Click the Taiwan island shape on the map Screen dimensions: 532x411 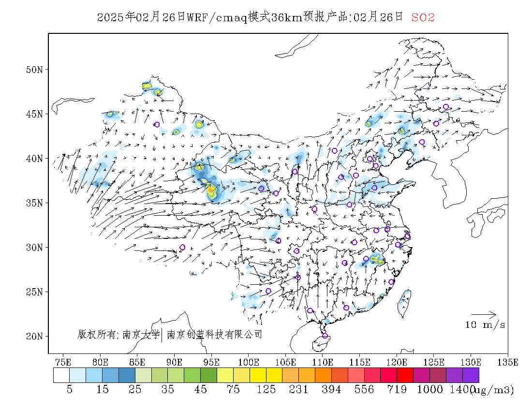click(404, 303)
